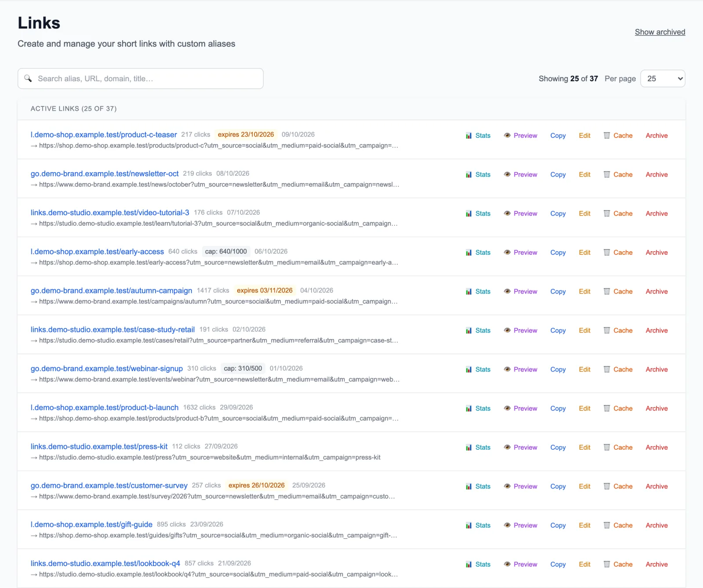Preview the case-study-retail link
Viewport: 703px width, 588px height.
click(x=521, y=331)
